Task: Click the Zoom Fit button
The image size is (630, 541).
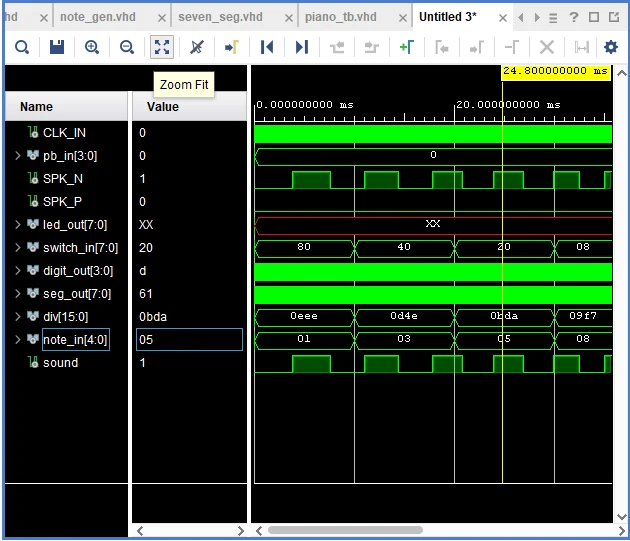Action: 162,47
